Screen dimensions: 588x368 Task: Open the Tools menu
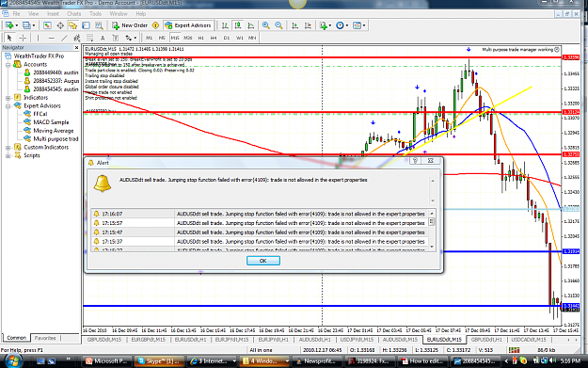point(95,14)
